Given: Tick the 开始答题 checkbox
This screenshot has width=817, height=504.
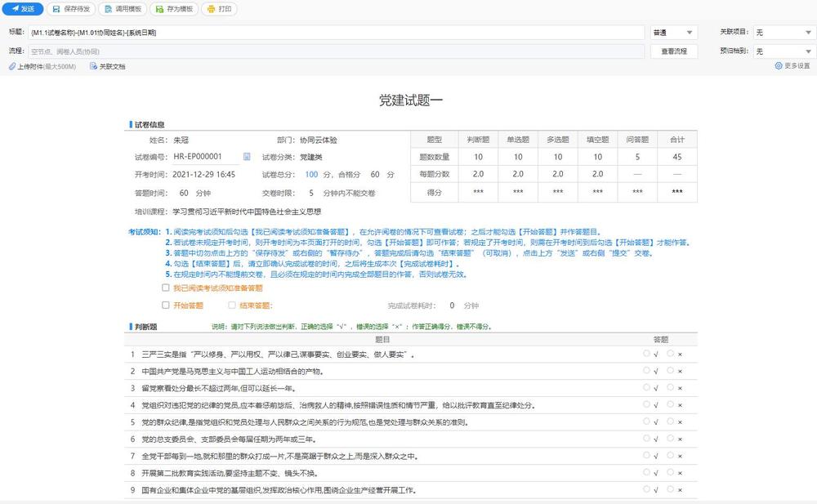Looking at the screenshot, I should pyautogui.click(x=166, y=305).
